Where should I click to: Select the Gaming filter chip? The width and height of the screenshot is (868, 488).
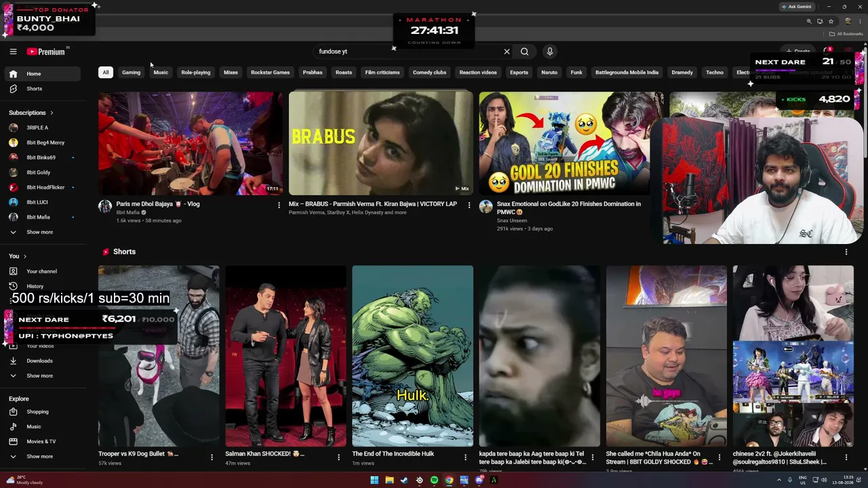click(x=131, y=73)
